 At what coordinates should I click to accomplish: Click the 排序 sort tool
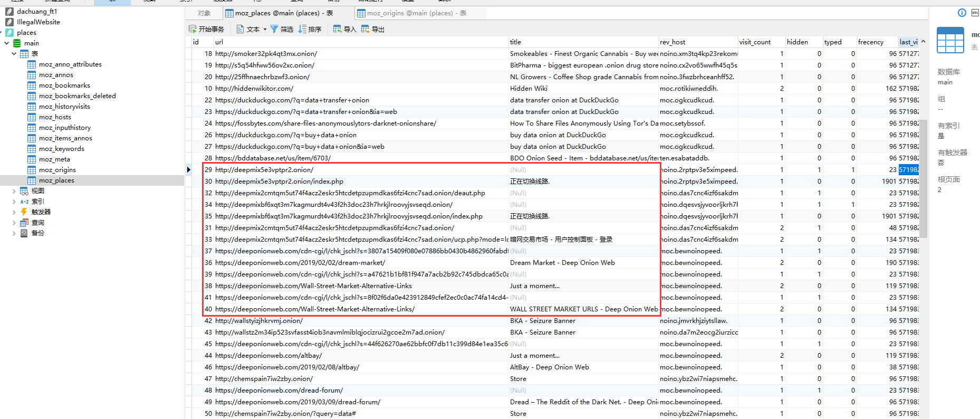pyautogui.click(x=310, y=29)
